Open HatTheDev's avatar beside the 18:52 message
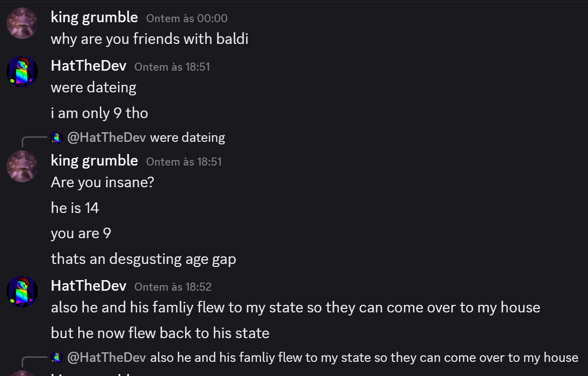Viewport: 588px width, 376px height. [22, 291]
